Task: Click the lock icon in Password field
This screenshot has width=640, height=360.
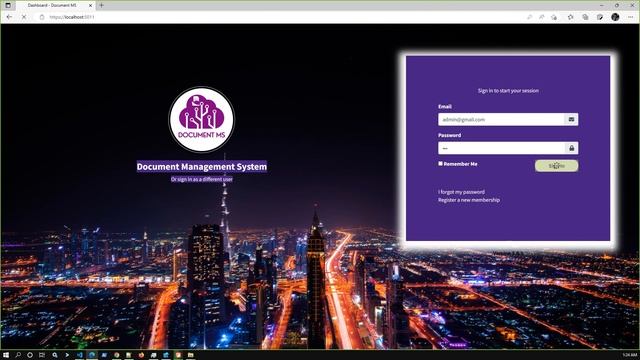Action: pyautogui.click(x=571, y=148)
